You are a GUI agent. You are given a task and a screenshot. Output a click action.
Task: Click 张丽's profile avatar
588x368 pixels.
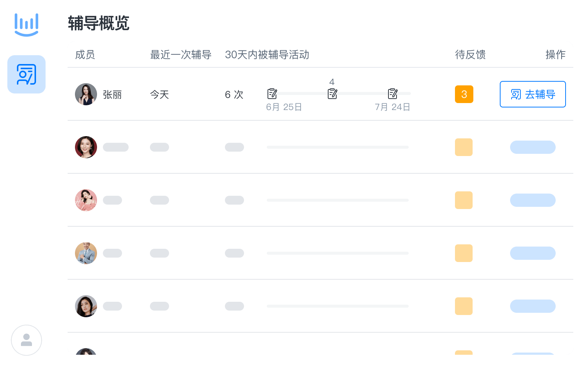tap(86, 94)
